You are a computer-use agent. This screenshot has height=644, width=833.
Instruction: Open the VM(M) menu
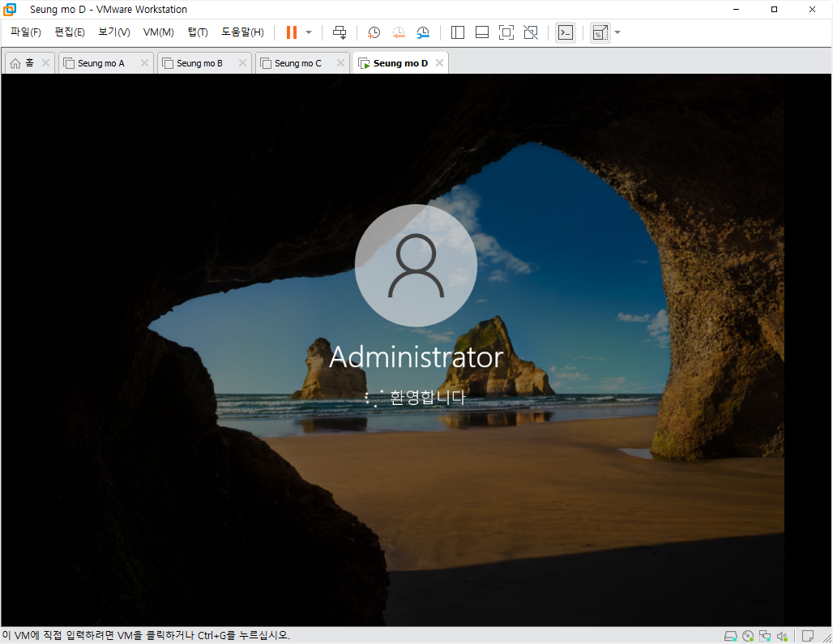(x=158, y=32)
